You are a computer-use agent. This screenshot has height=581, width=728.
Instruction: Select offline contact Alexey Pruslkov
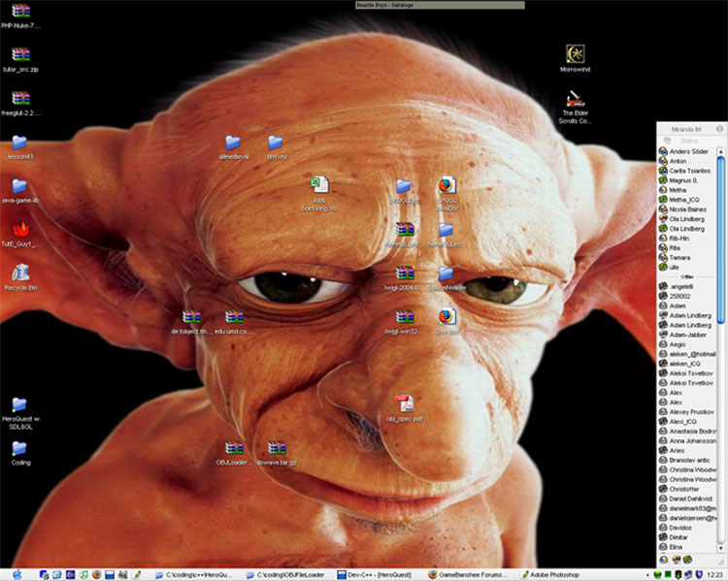click(x=687, y=411)
